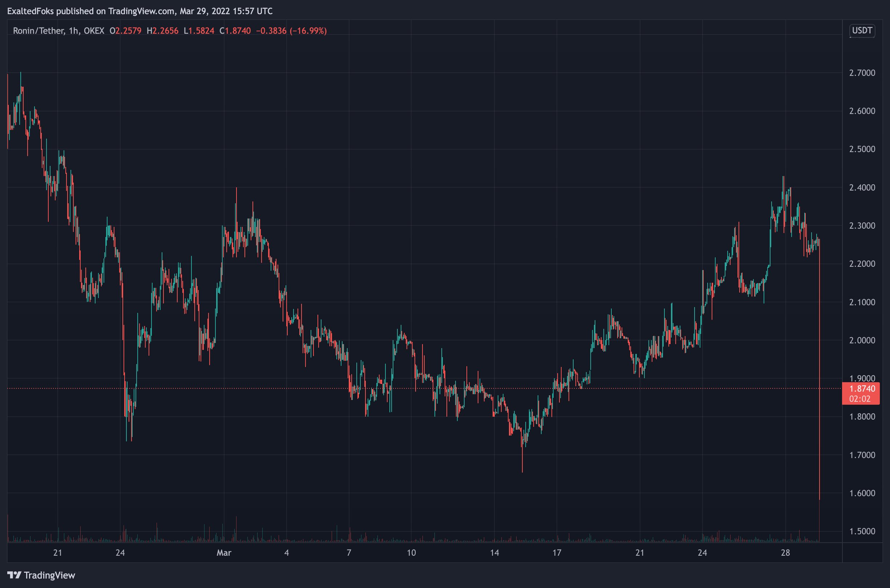Click the TradingView logo in footer
Image resolution: width=890 pixels, height=588 pixels.
(x=41, y=575)
